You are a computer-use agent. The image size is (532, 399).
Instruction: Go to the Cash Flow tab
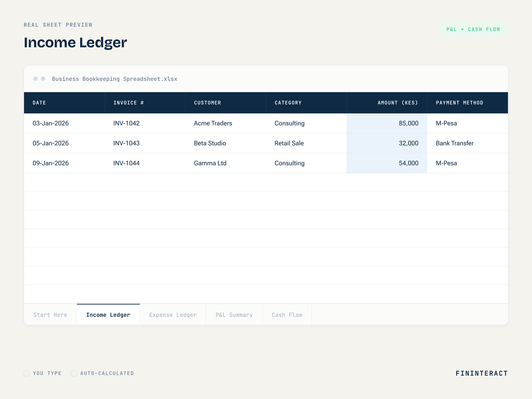pos(287,315)
